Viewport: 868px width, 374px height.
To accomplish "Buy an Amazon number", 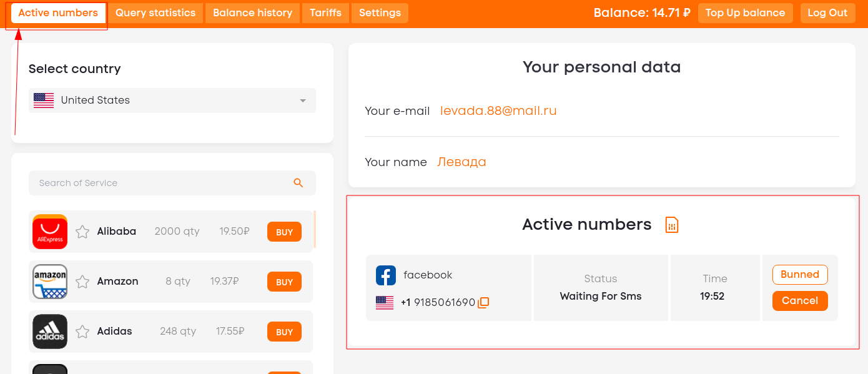I will click(x=285, y=282).
